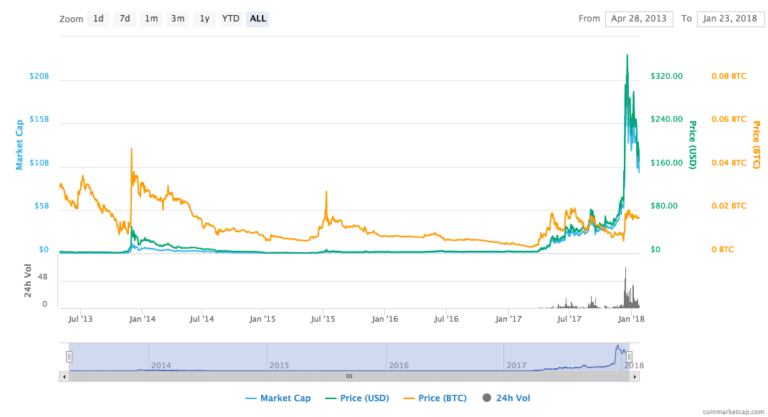The height and width of the screenshot is (417, 768).
Task: Switch zoom to 1m
Action: pyautogui.click(x=151, y=19)
